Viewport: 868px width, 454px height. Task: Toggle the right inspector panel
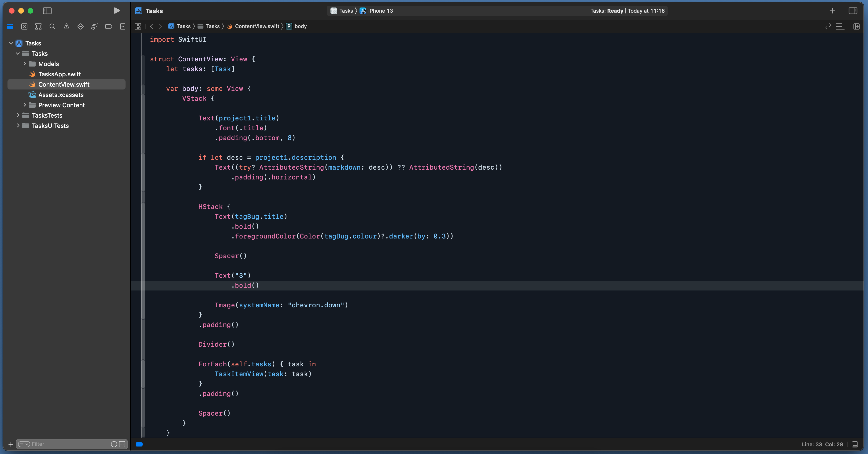[853, 11]
